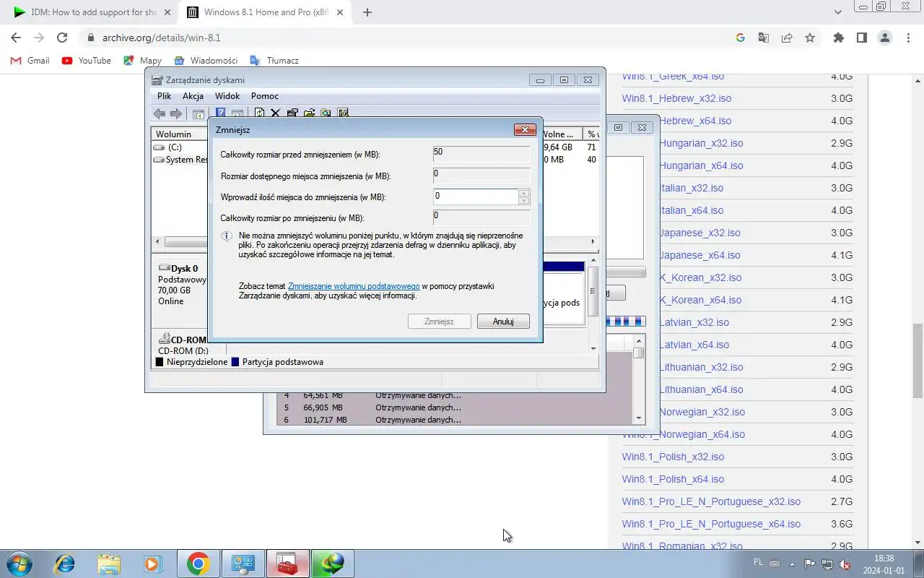
Task: Click the network icon in system tray
Action: [x=827, y=564]
